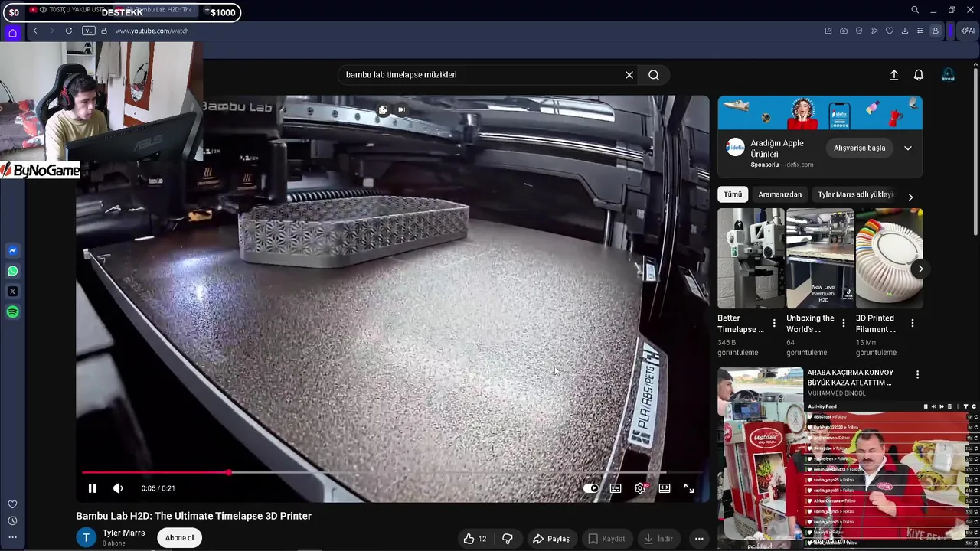This screenshot has height=551, width=980.
Task: Open options for 3D Printed Filament short
Action: click(x=912, y=323)
